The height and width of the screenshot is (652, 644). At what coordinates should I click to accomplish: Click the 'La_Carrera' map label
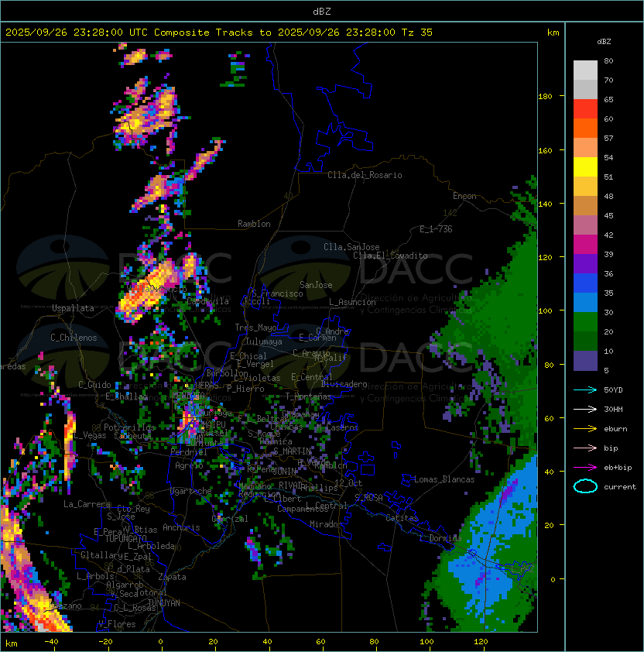click(87, 504)
